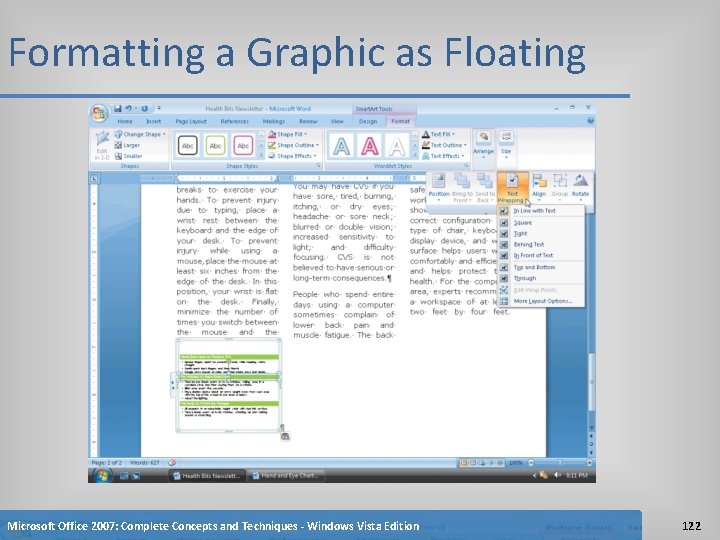
Task: Switch to Print Layout view icon
Action: pyautogui.click(x=464, y=463)
